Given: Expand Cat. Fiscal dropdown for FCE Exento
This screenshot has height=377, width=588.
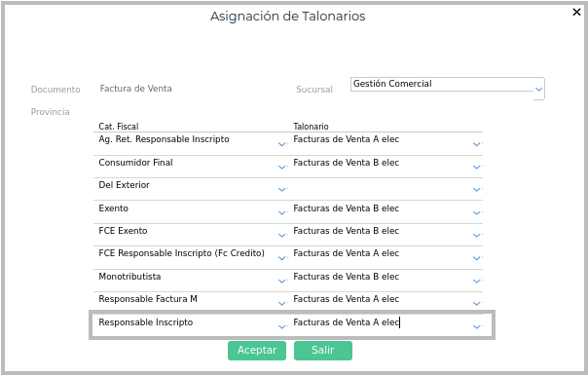Looking at the screenshot, I should click(282, 235).
